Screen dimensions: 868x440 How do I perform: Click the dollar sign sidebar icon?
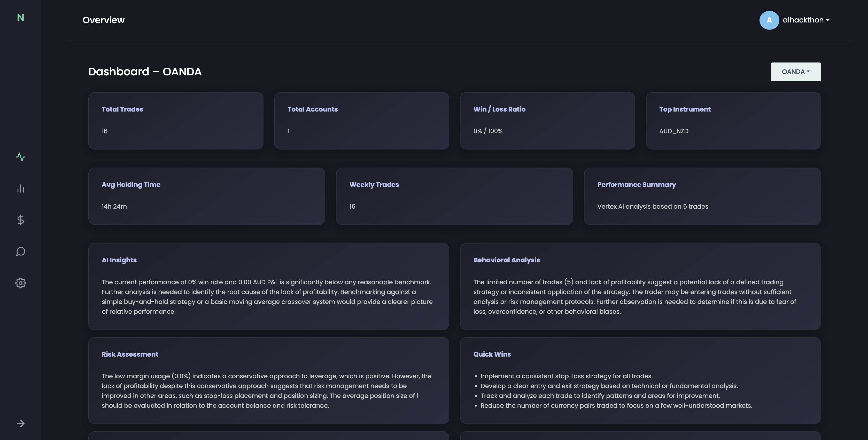coord(21,220)
